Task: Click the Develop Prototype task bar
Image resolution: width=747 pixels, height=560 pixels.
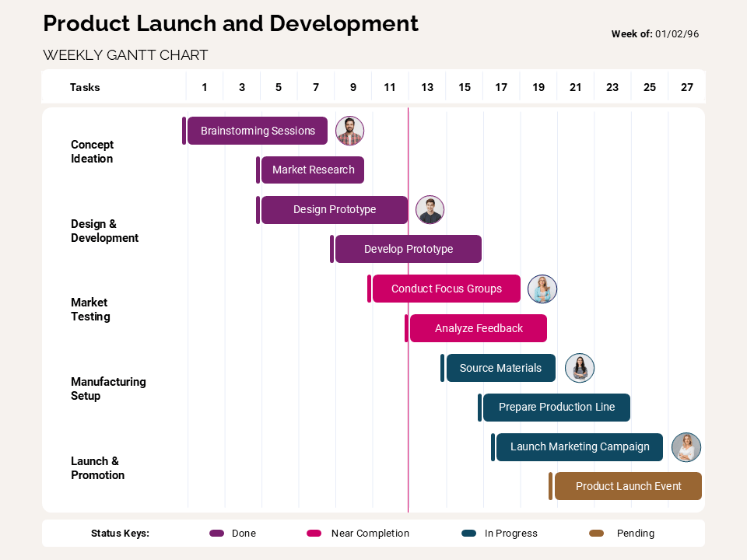Action: [407, 249]
